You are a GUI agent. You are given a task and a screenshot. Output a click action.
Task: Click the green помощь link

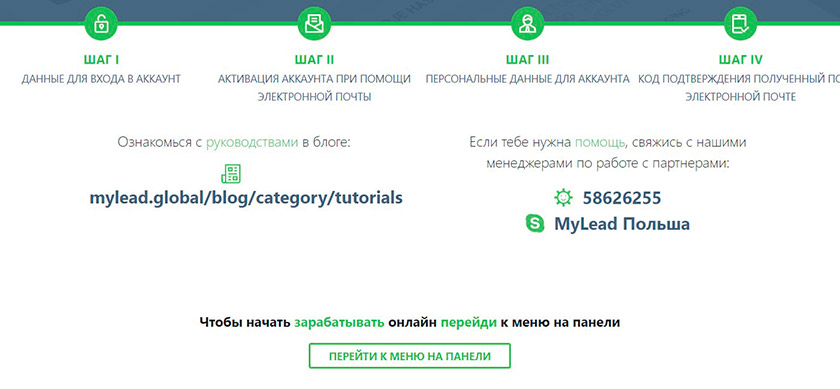(600, 143)
